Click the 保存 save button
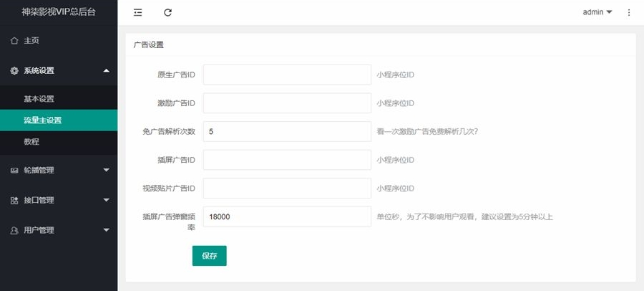The height and width of the screenshot is (291, 644). point(209,255)
